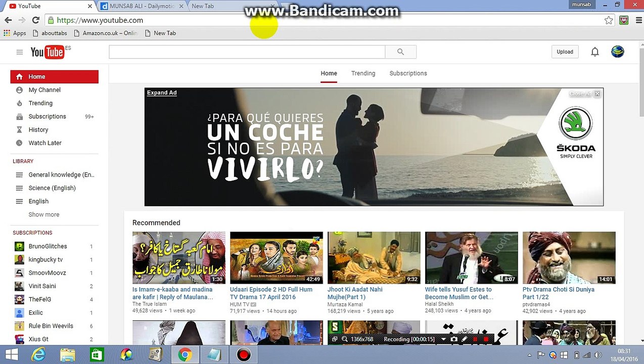This screenshot has height=364, width=644.
Task: Click the search magnifier button
Action: tap(401, 52)
